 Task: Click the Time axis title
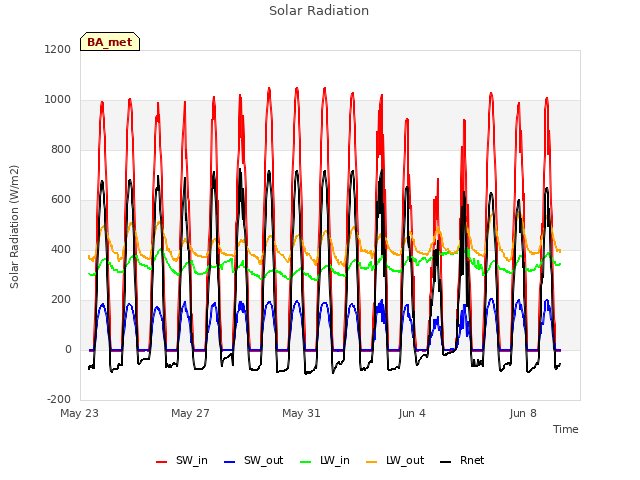point(566,429)
